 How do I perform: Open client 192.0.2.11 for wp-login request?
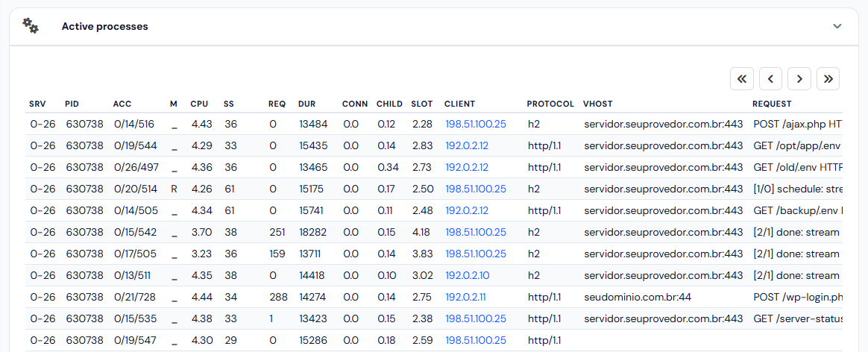[x=465, y=298]
